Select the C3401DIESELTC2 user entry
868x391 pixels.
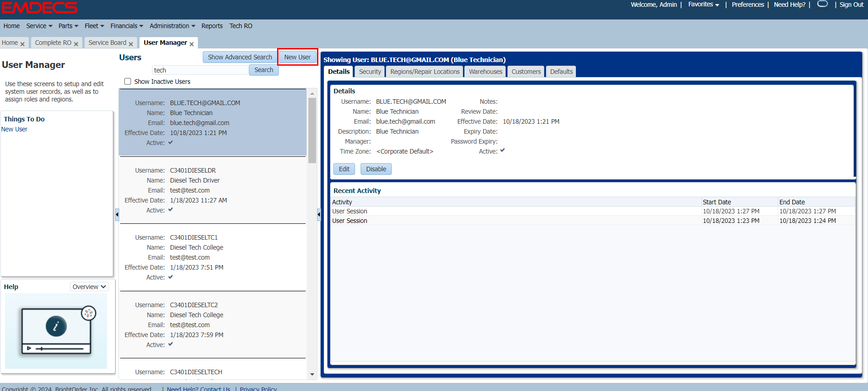click(213, 324)
